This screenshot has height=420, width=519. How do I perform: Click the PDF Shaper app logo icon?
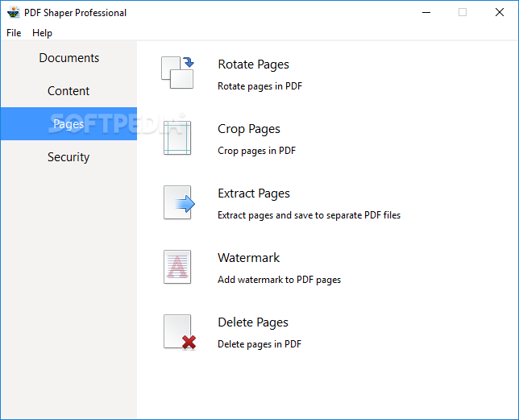tap(14, 13)
